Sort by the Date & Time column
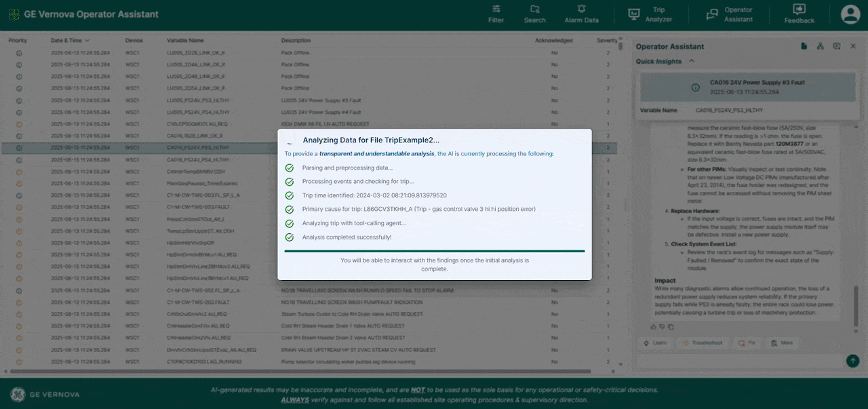 pos(70,41)
